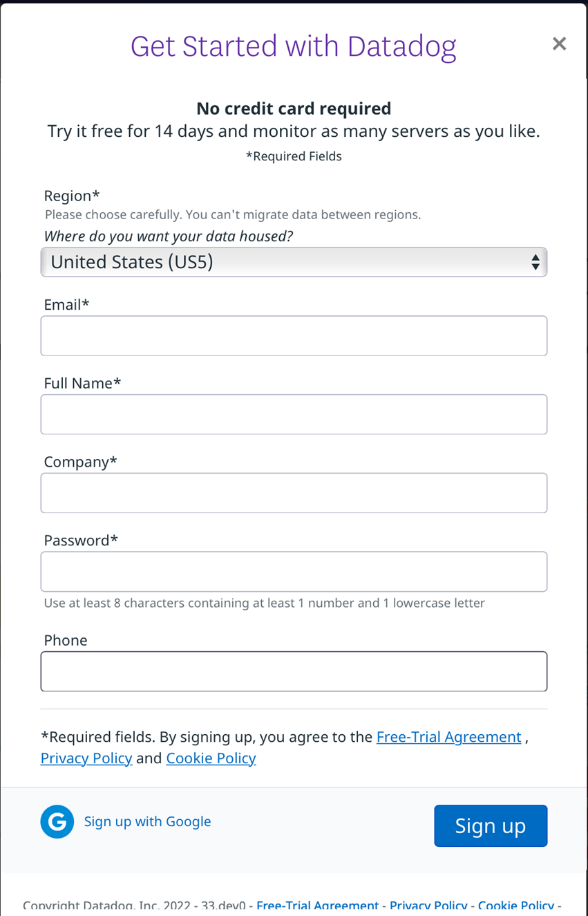
Task: Click the round Google G logo icon
Action: click(57, 821)
